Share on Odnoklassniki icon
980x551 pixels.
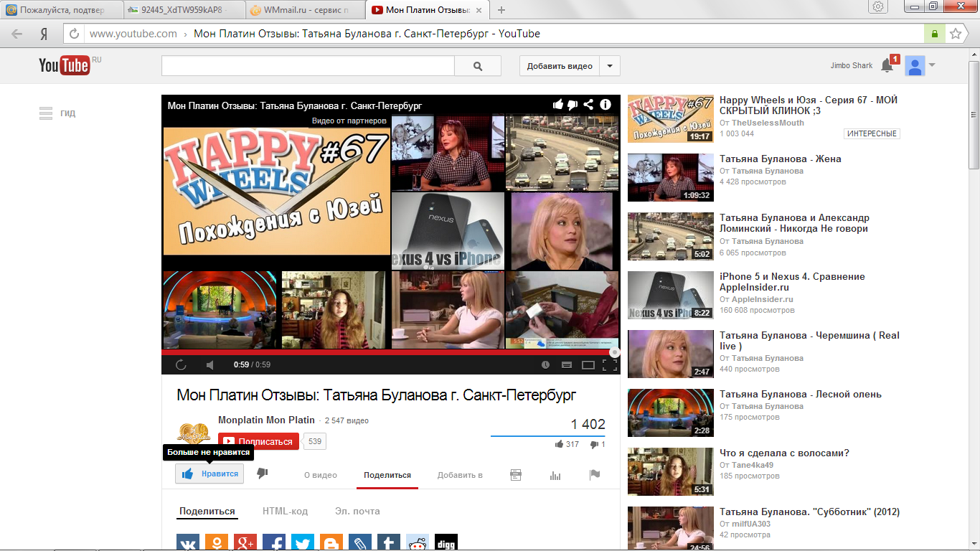click(x=217, y=544)
